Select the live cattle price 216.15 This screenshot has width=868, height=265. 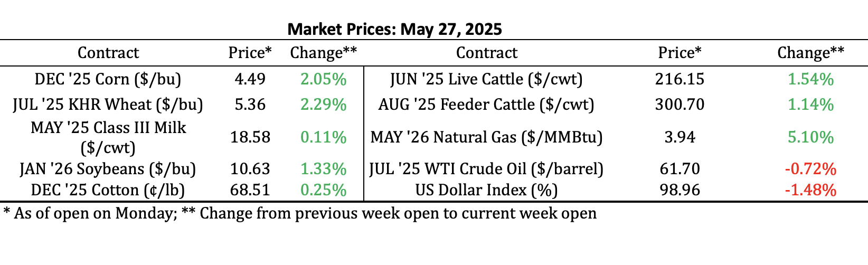pyautogui.click(x=680, y=79)
